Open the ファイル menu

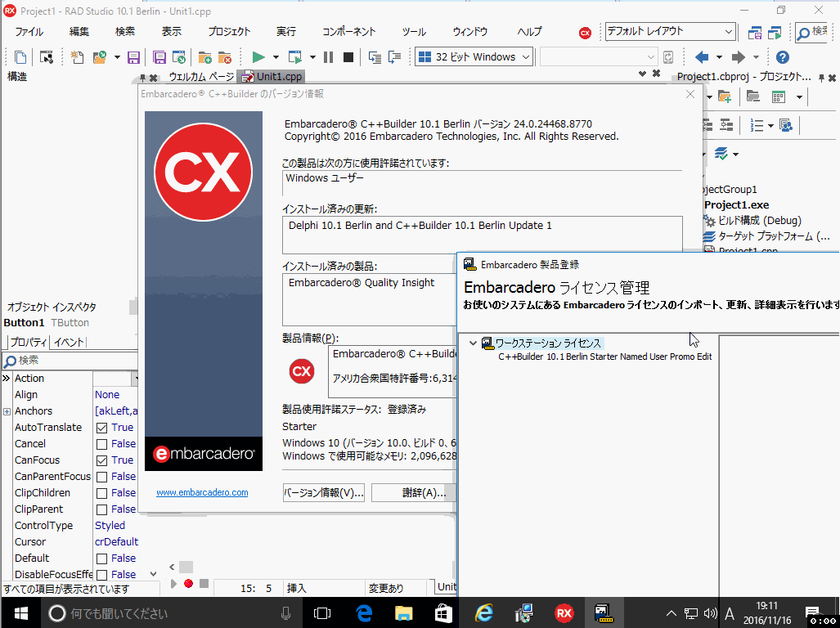click(29, 31)
